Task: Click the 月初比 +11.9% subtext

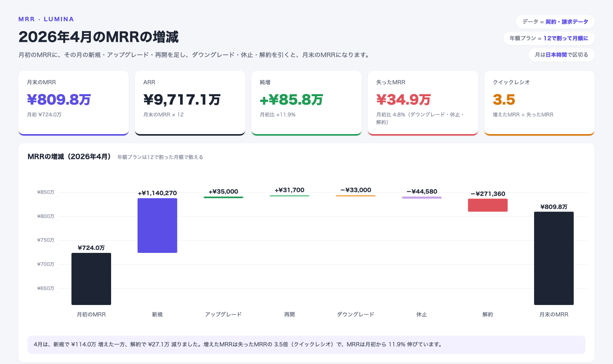Action: (x=277, y=115)
